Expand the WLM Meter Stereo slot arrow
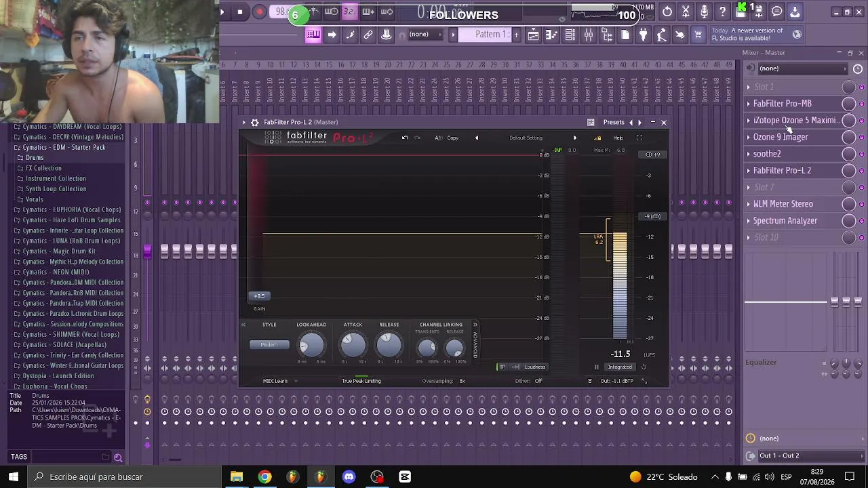The image size is (868, 488). (x=749, y=204)
